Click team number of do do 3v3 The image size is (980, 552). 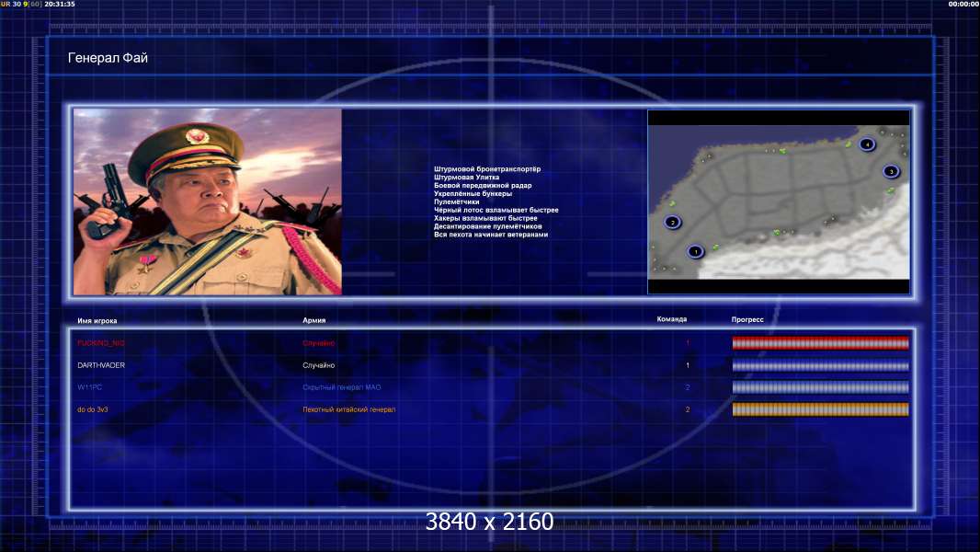[x=688, y=409]
